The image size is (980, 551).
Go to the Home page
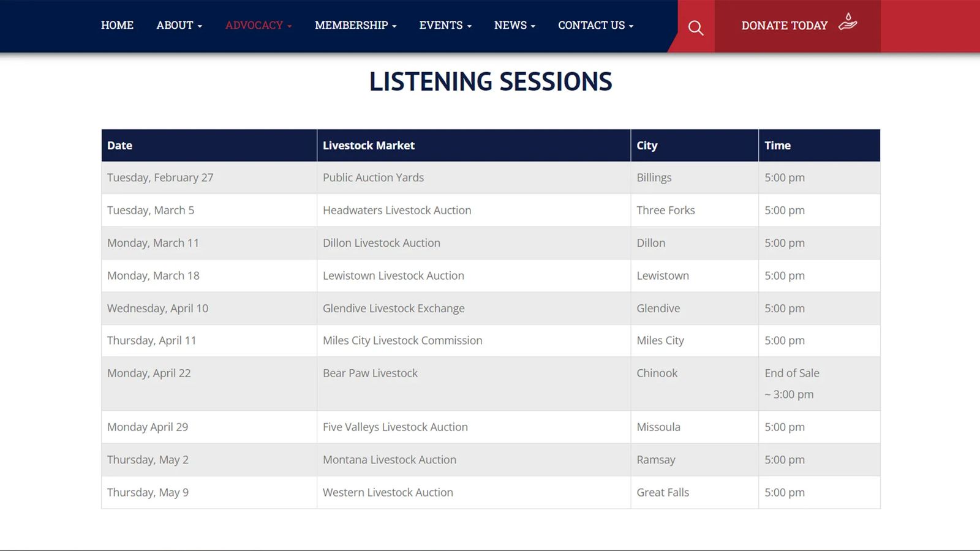117,25
